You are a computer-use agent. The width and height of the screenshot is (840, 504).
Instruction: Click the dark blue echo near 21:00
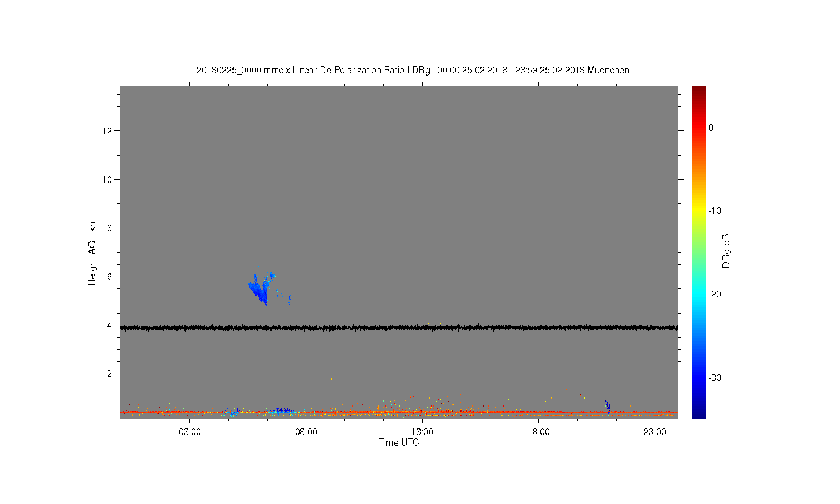pyautogui.click(x=608, y=407)
